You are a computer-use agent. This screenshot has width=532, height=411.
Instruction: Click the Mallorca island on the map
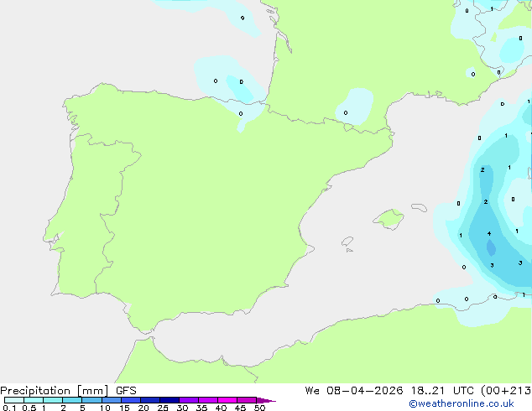click(x=389, y=219)
